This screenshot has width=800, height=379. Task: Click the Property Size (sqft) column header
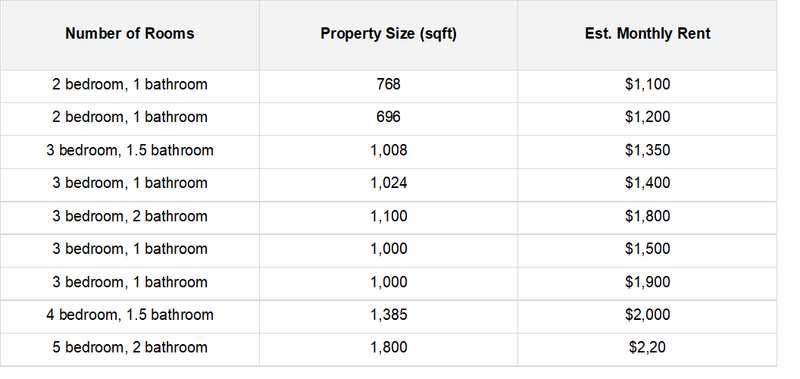click(388, 34)
